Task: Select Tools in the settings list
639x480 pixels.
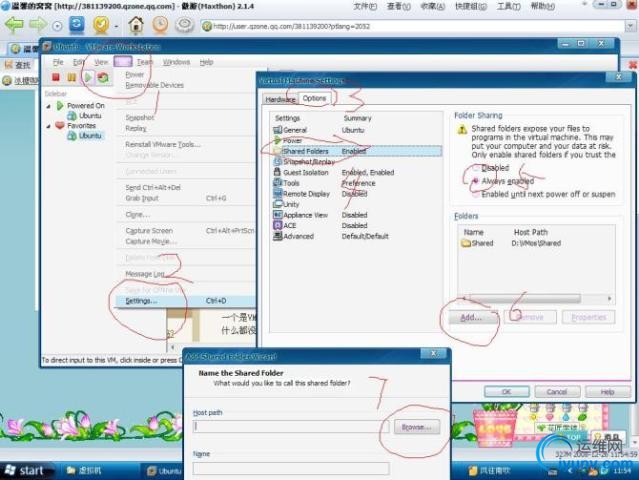Action: [286, 183]
